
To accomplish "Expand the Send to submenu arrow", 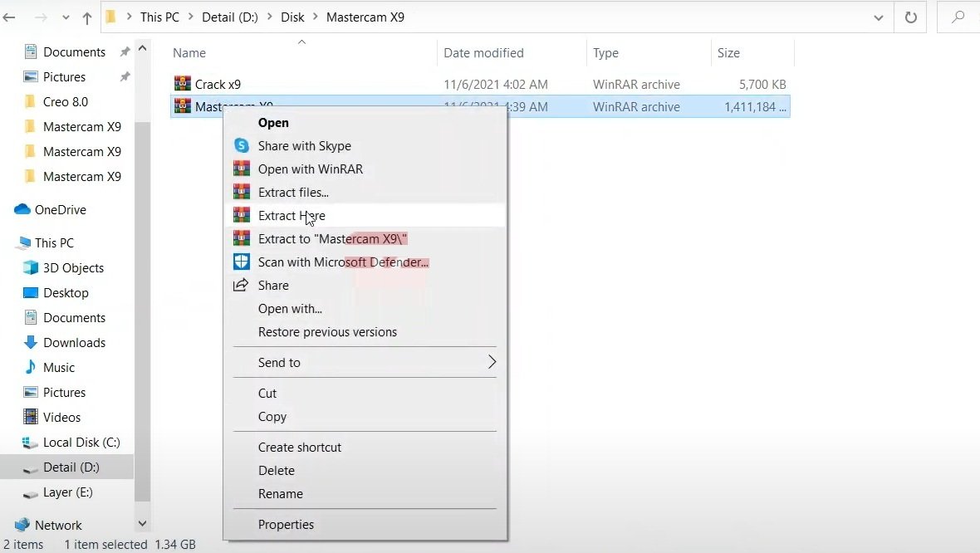I will pos(492,362).
